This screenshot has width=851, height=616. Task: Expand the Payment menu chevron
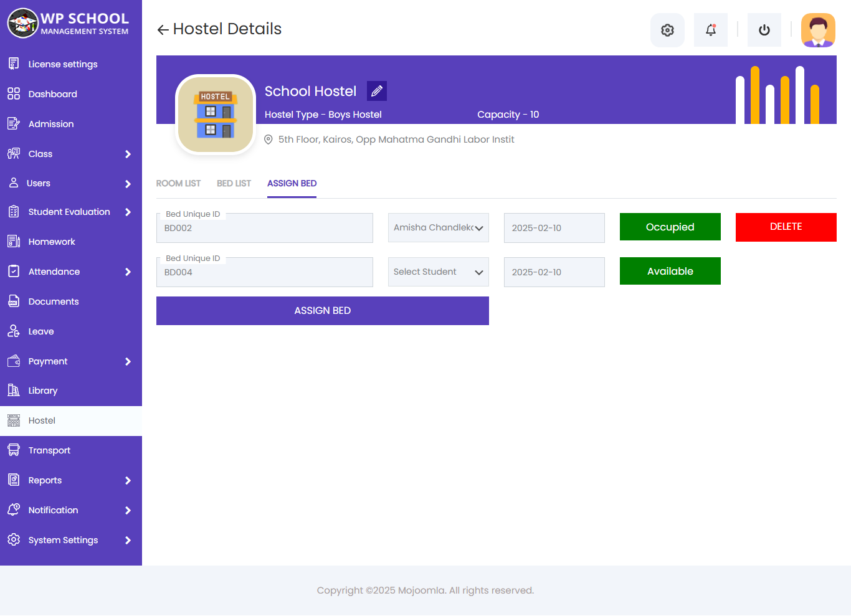pos(128,361)
